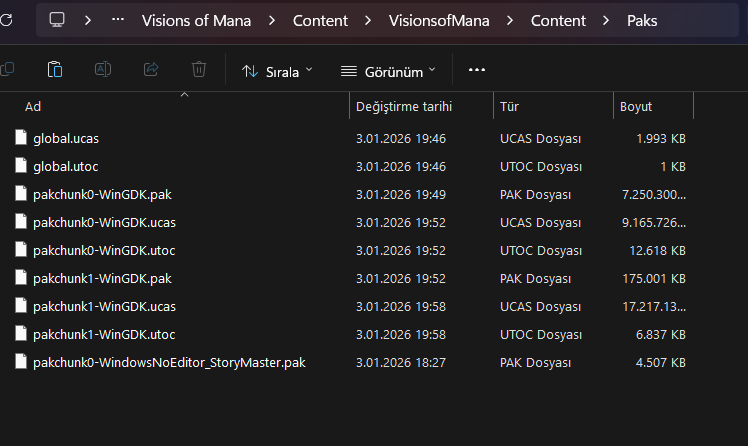Show hidden breadcrumb path ellipsis

point(119,20)
